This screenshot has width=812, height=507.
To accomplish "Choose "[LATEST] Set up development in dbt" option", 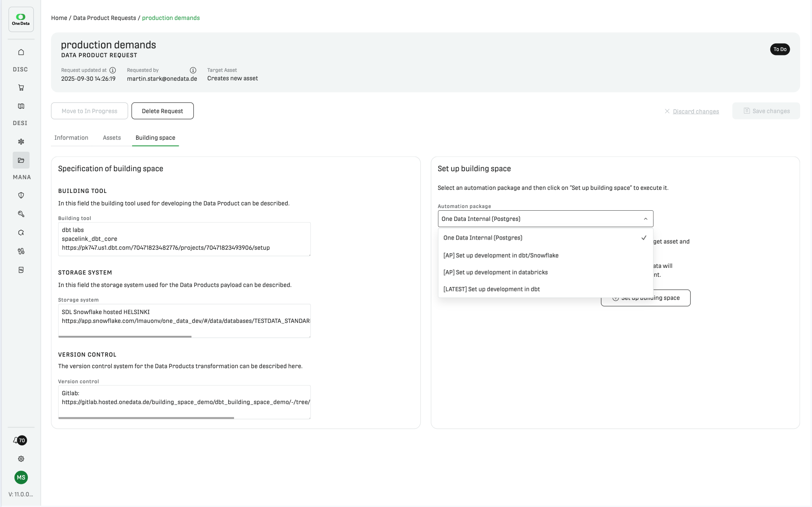I will 492,289.
